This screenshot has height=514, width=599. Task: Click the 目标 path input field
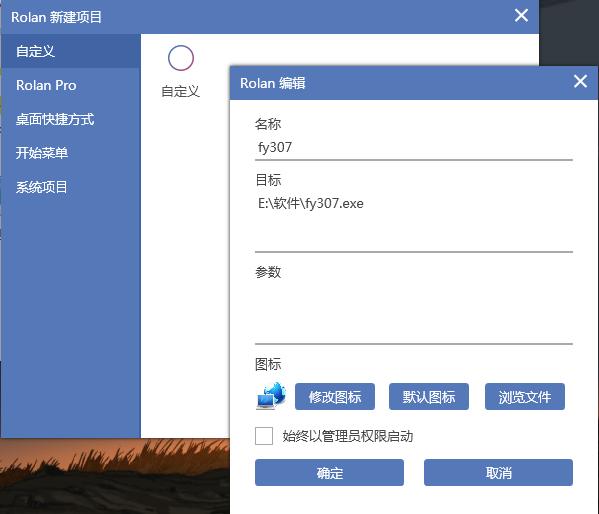(x=414, y=222)
